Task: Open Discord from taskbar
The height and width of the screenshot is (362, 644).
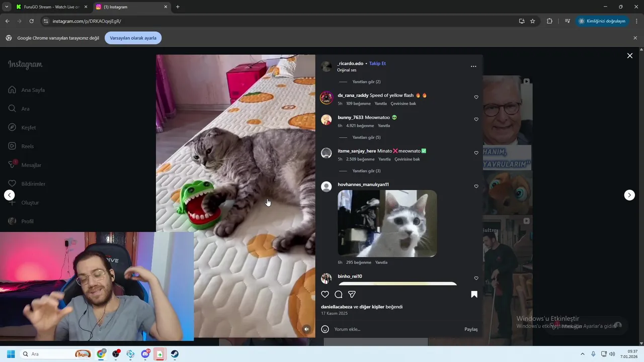Action: coord(145,354)
